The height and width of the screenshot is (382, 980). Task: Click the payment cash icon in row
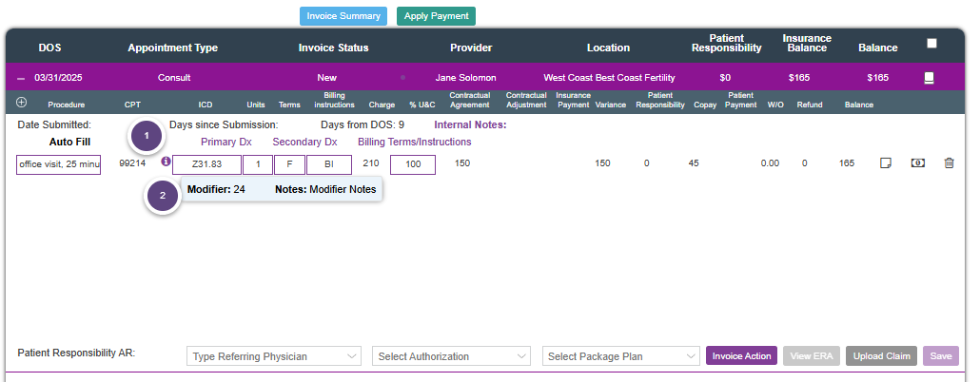917,164
